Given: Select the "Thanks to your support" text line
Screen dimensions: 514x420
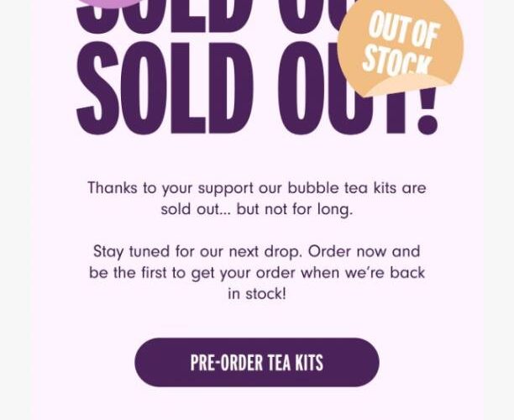Looking at the screenshot, I should 256,187.
